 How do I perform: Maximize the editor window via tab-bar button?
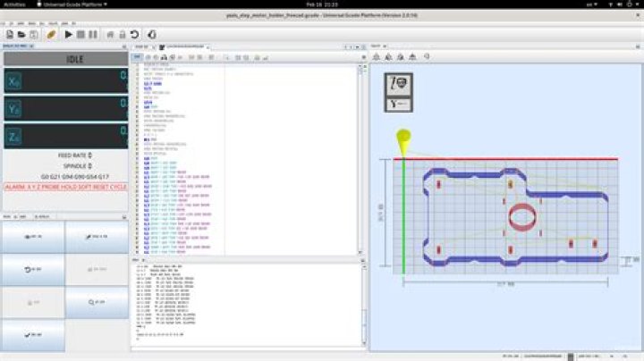coord(363,46)
